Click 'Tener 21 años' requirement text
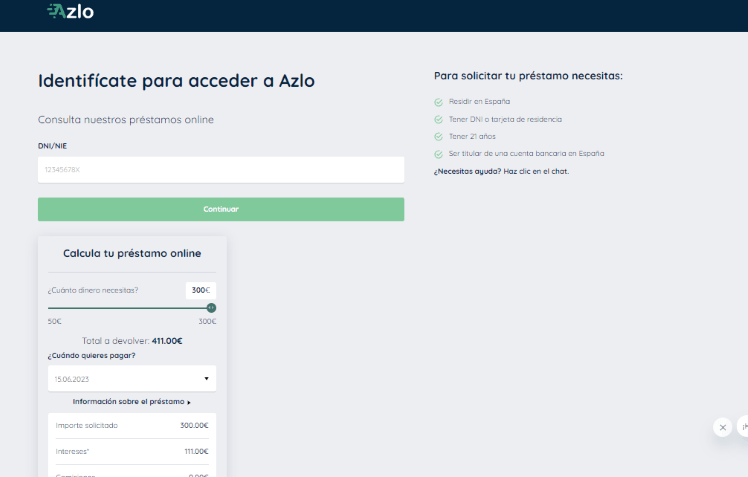Screen dimensions: 748x477 [x=472, y=136]
